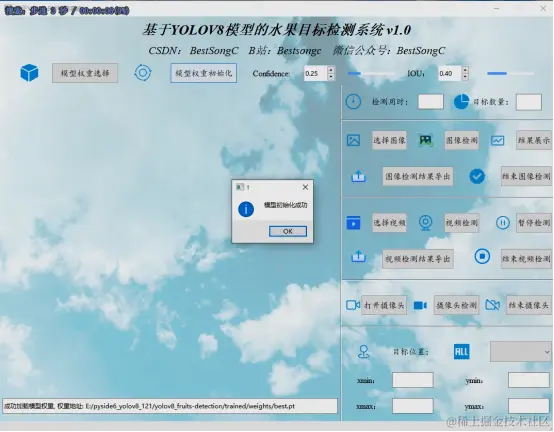Click the Confidence label
Image resolution: width=554 pixels, height=432 pixels.
pos(271,73)
